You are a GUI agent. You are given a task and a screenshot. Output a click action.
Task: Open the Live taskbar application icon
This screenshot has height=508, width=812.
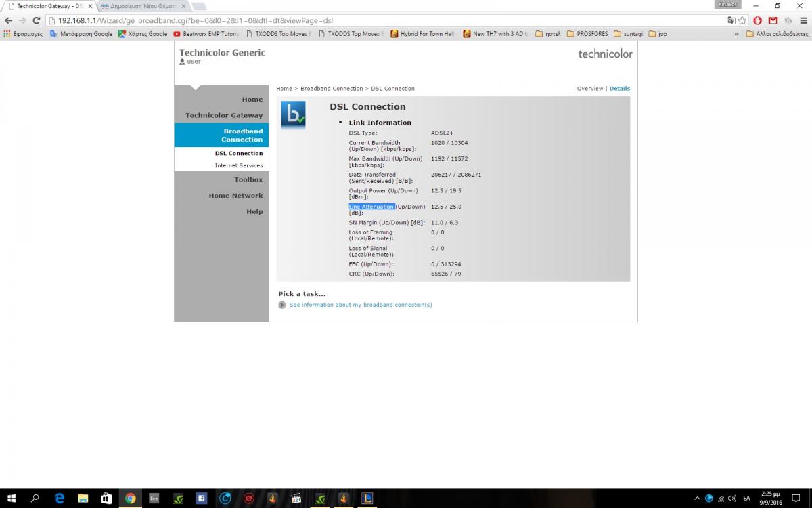[x=154, y=498]
